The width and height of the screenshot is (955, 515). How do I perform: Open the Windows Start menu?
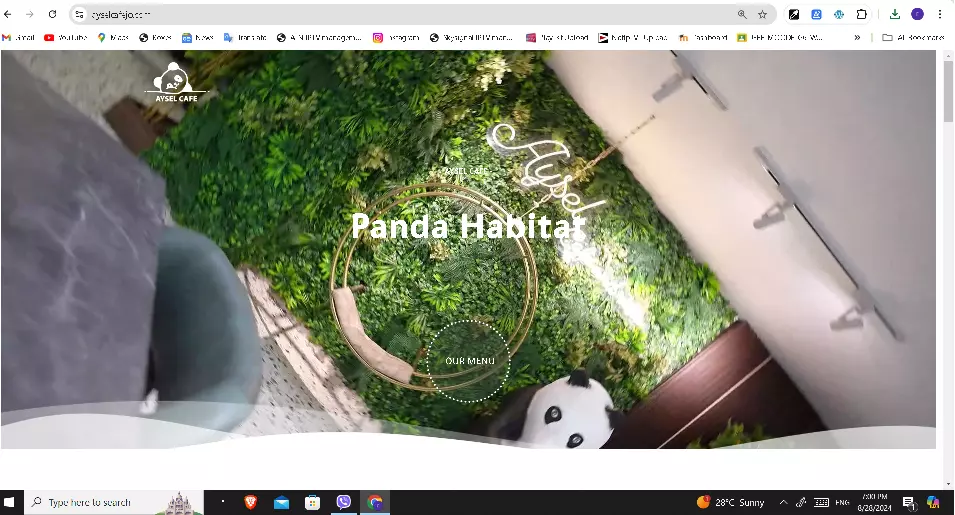(x=9, y=502)
